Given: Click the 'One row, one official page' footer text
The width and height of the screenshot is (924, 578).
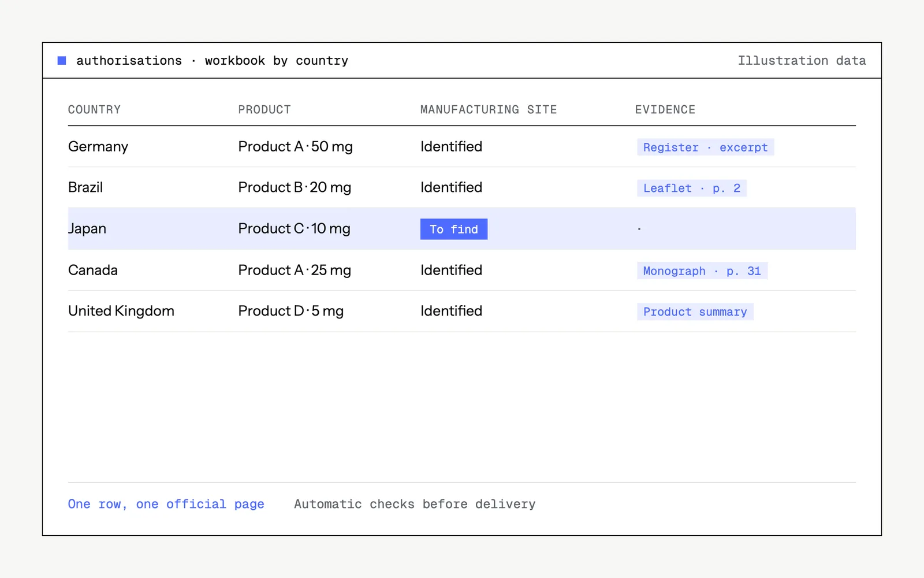Looking at the screenshot, I should [x=166, y=504].
